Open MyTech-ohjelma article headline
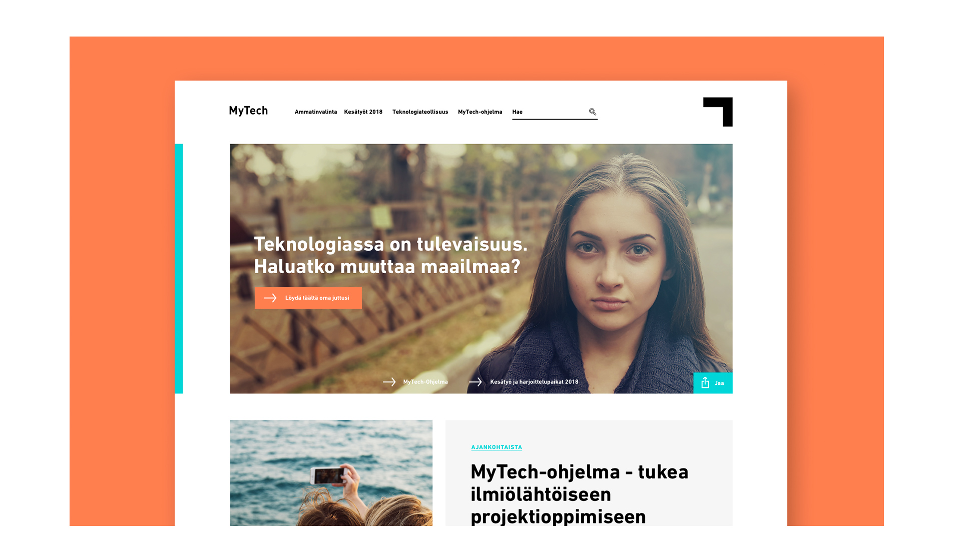The height and width of the screenshot is (560, 961). click(580, 494)
